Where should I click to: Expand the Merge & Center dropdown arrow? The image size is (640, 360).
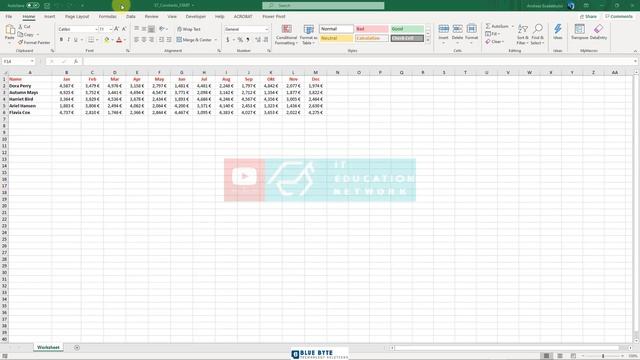click(x=216, y=40)
